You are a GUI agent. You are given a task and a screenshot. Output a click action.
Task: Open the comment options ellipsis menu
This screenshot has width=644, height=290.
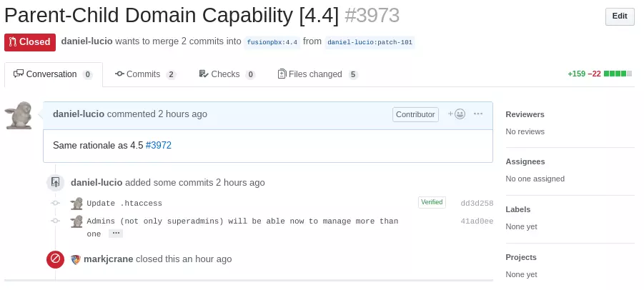click(478, 114)
